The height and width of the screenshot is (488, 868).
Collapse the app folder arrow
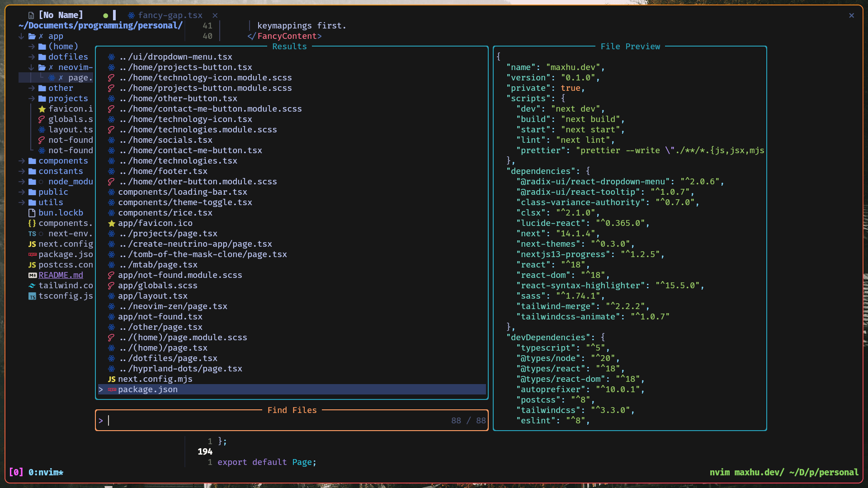21,36
